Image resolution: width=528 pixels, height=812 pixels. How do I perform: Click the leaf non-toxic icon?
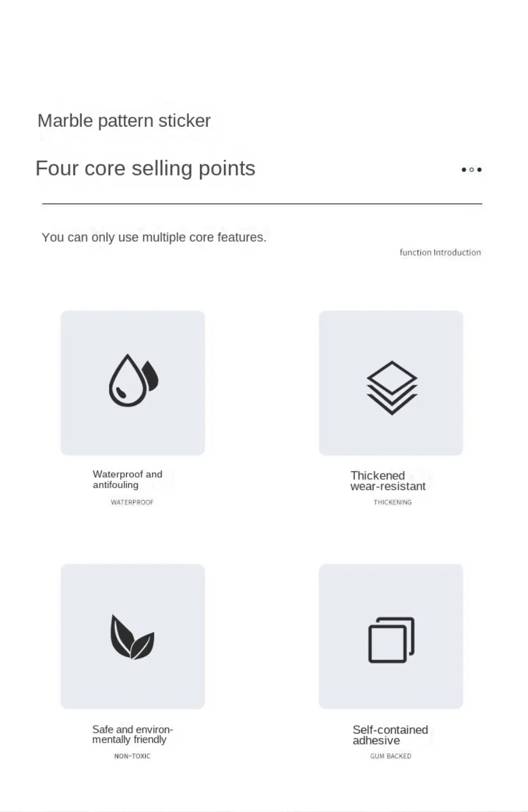tap(132, 637)
